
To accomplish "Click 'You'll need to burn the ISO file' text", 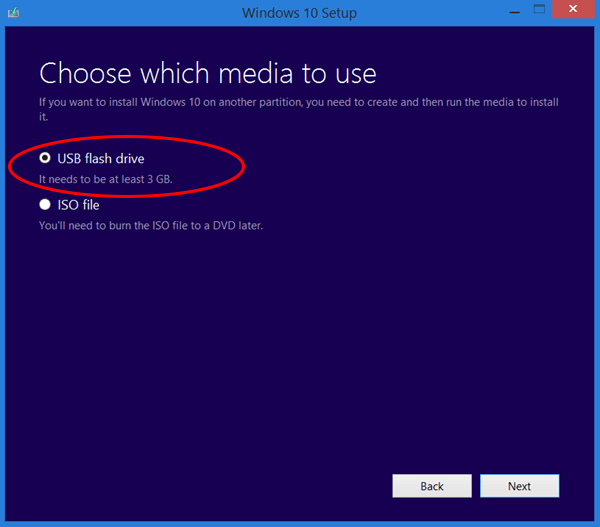I will pyautogui.click(x=151, y=225).
